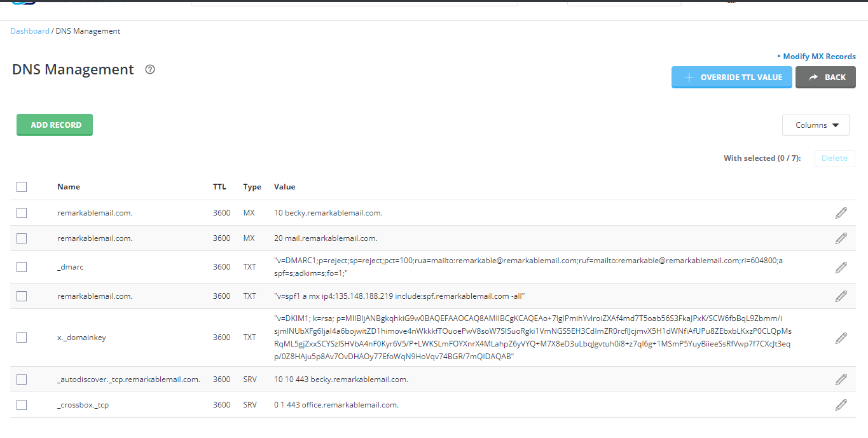Toggle the select-all checkbox in table header

tap(22, 187)
